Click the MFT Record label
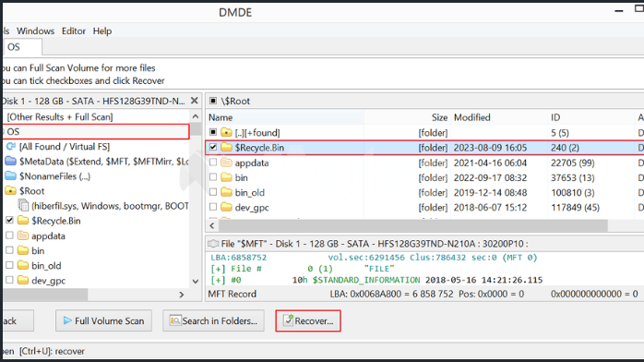This screenshot has height=362, width=644. (x=233, y=294)
